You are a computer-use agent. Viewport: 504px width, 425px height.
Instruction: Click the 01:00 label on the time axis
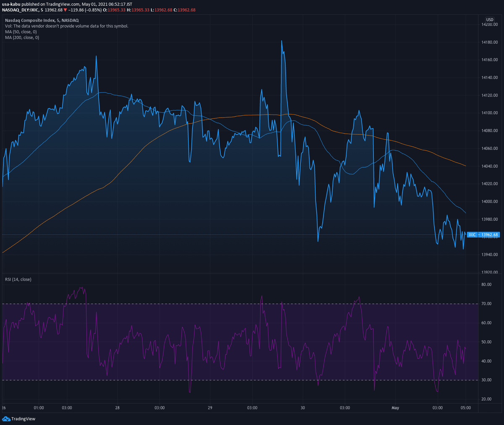pos(39,408)
